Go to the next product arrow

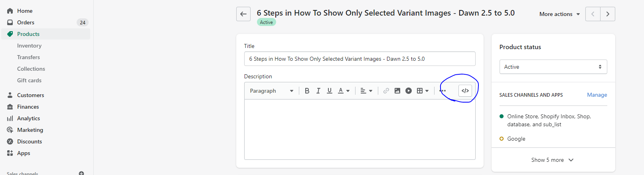pos(608,14)
